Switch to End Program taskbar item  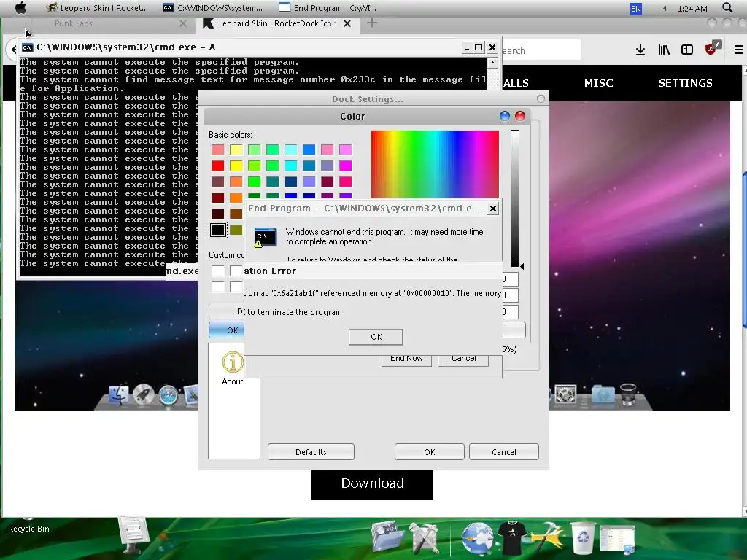pyautogui.click(x=328, y=7)
